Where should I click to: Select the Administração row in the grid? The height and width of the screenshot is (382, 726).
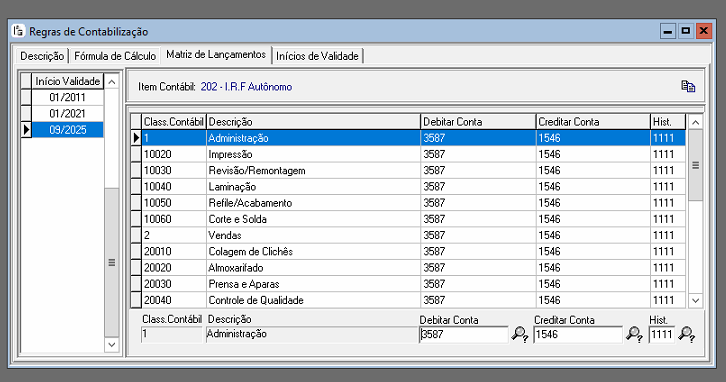click(x=413, y=138)
